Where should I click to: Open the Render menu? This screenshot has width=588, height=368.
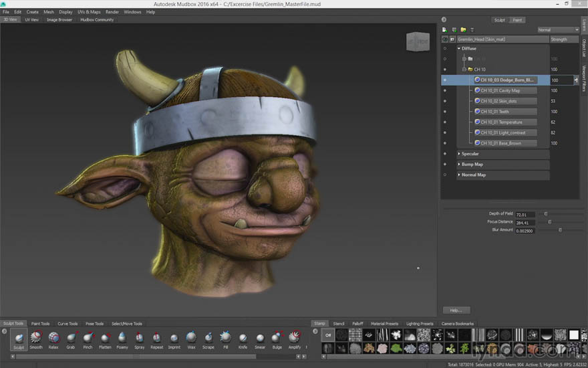pos(112,12)
